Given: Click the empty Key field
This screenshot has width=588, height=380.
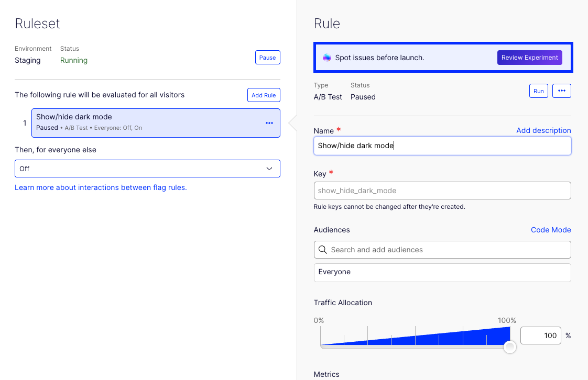Looking at the screenshot, I should pos(442,190).
